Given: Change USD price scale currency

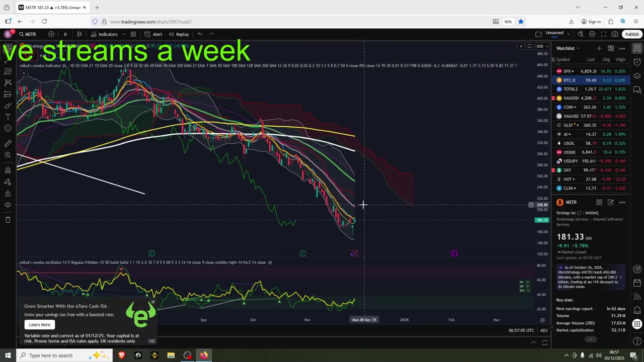Looking at the screenshot, I should (x=542, y=46).
